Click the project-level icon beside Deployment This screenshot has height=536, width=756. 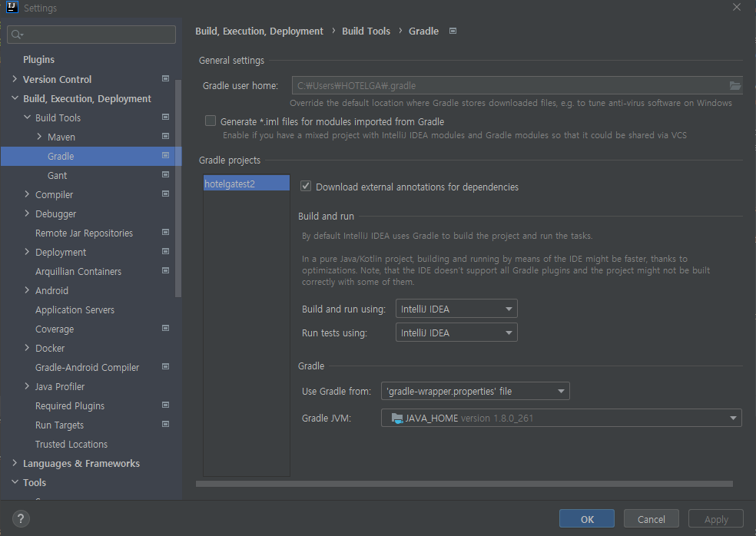pos(165,252)
